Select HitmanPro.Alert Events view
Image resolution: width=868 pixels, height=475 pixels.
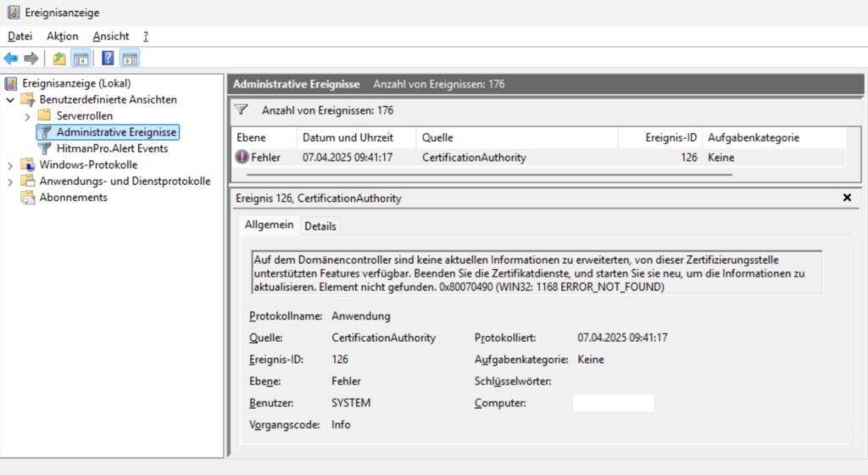(x=112, y=148)
